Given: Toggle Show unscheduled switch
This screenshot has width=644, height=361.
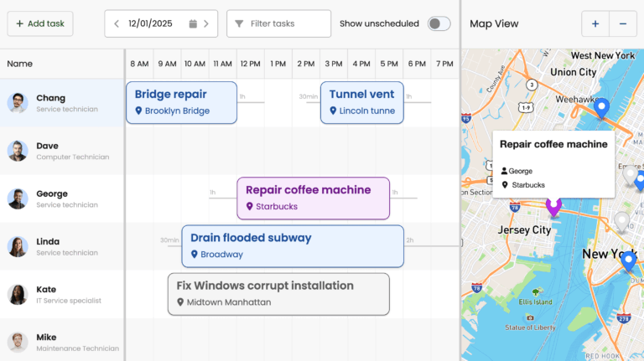Looking at the screenshot, I should click(x=439, y=23).
